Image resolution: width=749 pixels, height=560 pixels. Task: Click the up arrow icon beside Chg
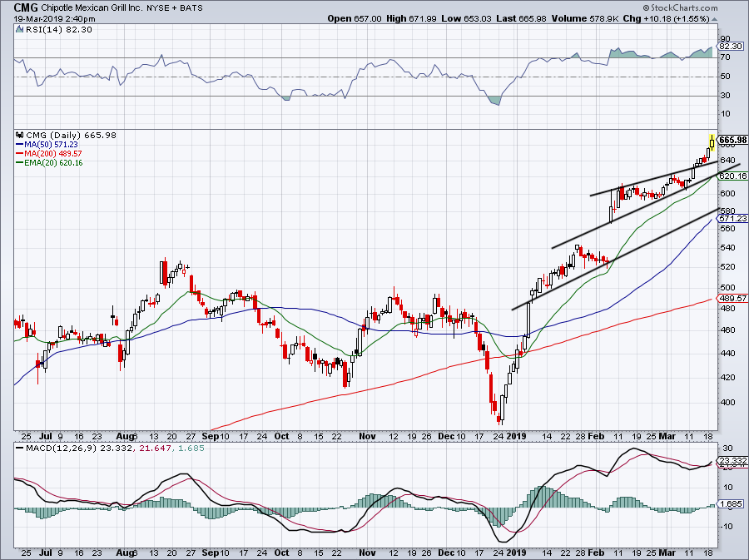715,19
